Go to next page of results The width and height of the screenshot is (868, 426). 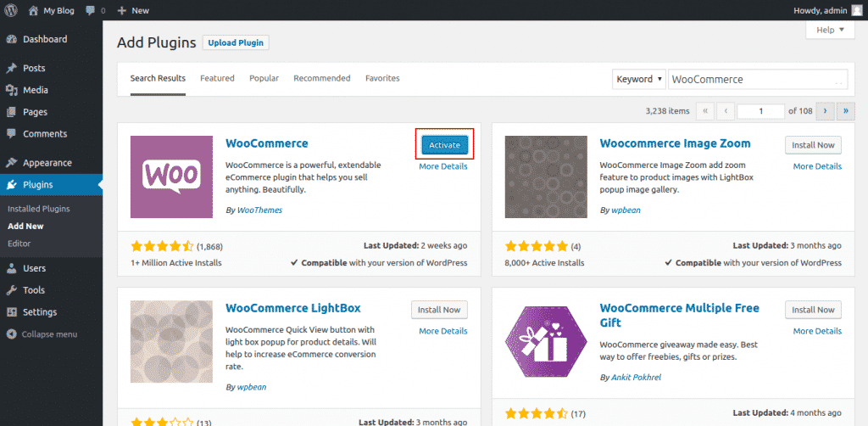[x=825, y=111]
